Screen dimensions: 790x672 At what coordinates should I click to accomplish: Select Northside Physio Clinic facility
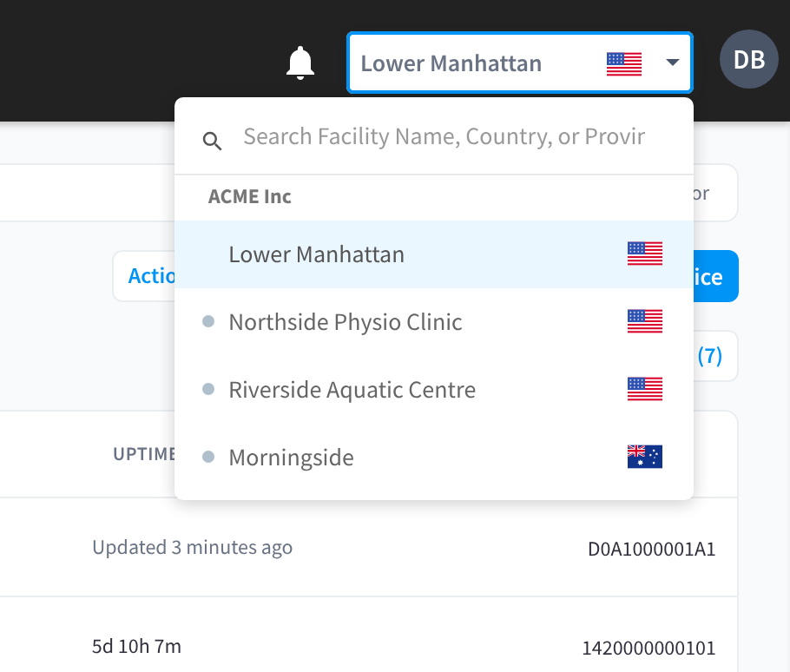434,322
